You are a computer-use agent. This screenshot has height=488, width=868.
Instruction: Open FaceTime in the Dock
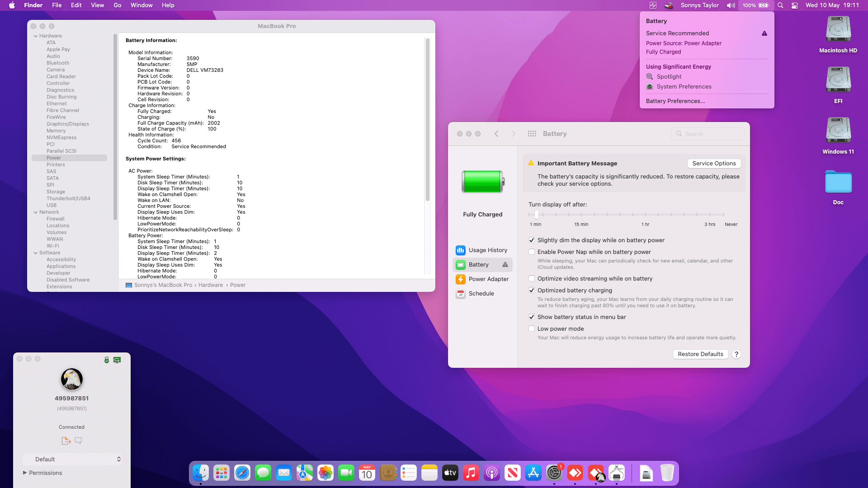pos(346,473)
